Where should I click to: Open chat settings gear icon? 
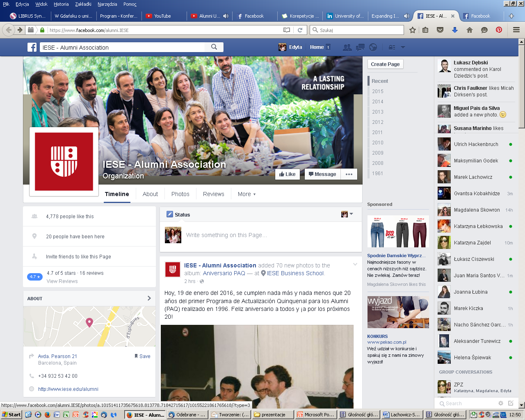pos(501,403)
